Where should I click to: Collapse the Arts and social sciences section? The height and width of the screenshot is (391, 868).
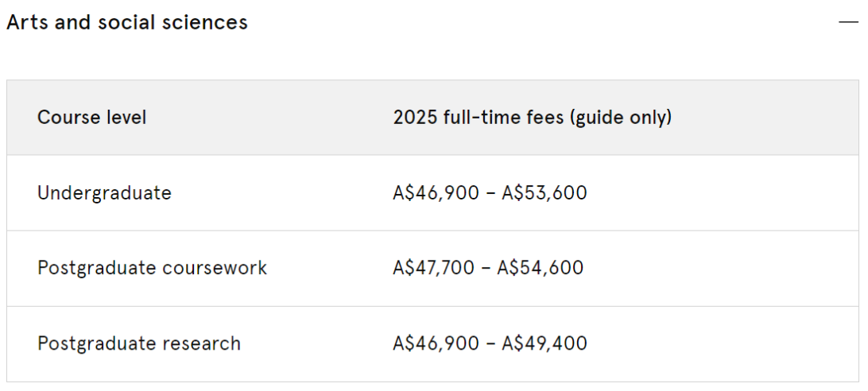(848, 22)
